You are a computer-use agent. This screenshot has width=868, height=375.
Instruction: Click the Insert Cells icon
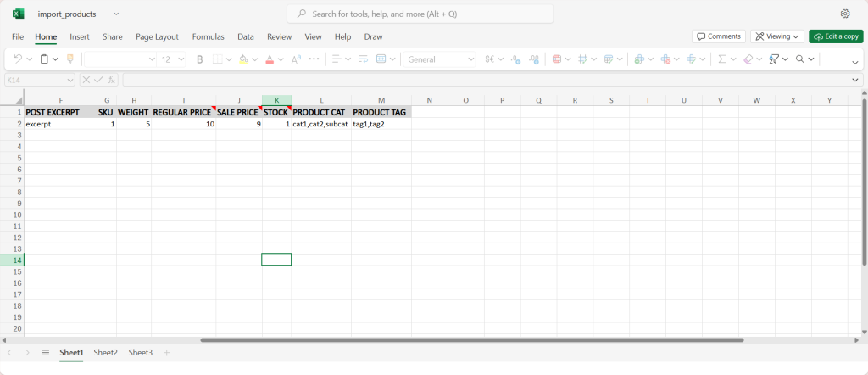(639, 59)
